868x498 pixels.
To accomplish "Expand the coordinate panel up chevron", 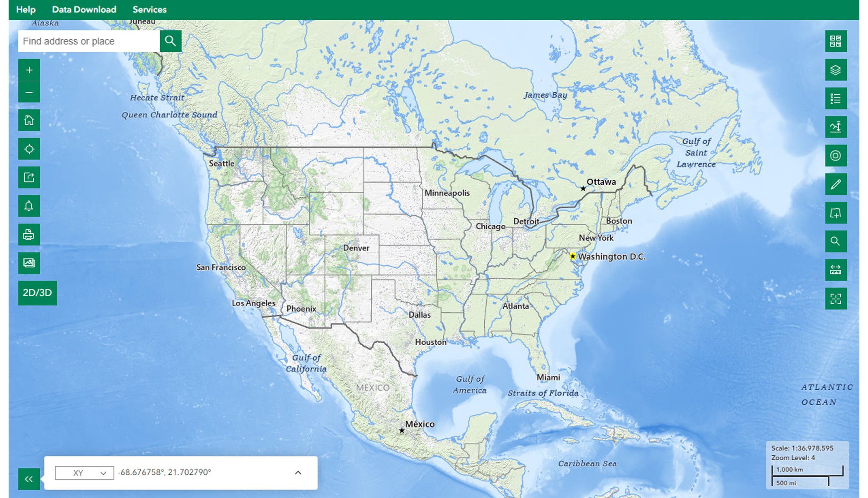I will pyautogui.click(x=298, y=473).
